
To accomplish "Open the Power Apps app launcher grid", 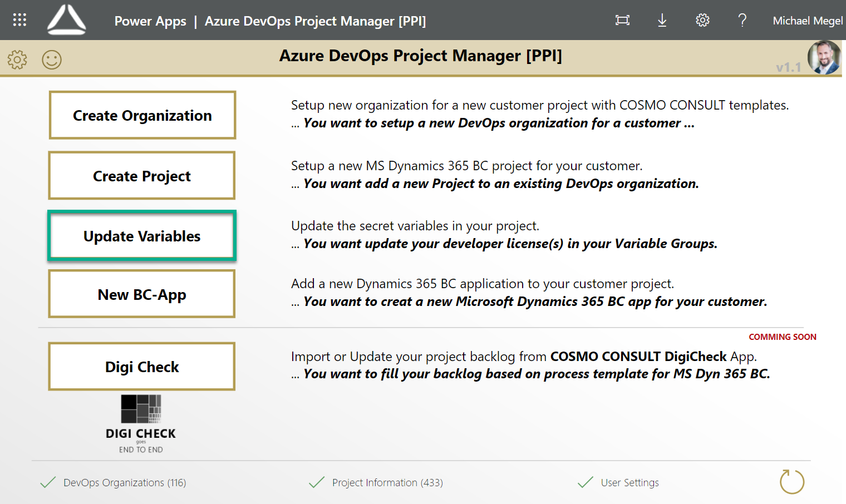I will (x=19, y=20).
